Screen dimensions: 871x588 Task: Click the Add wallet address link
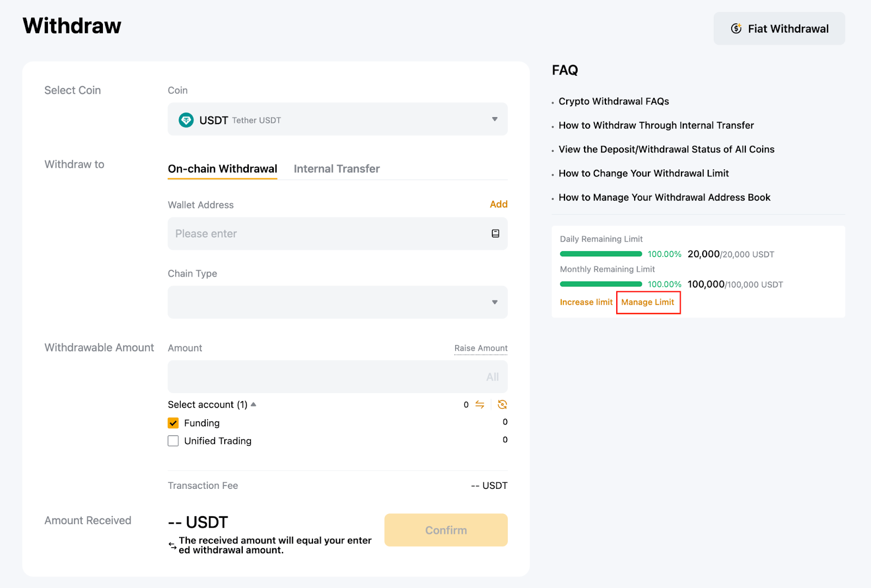(x=498, y=204)
